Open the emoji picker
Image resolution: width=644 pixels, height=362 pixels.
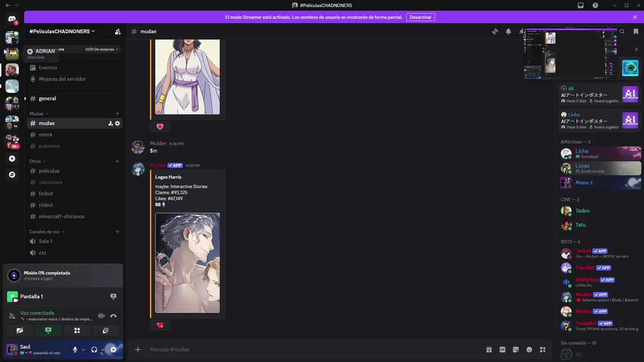[529, 349]
